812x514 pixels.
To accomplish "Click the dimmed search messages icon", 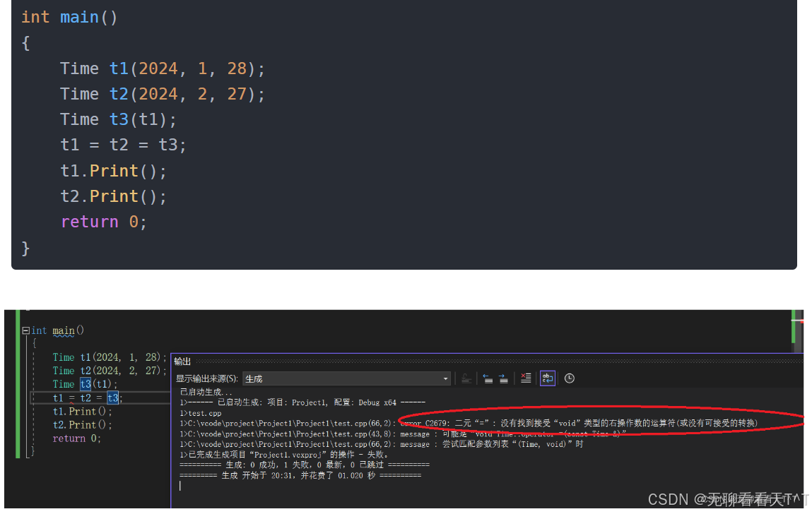I will [466, 378].
